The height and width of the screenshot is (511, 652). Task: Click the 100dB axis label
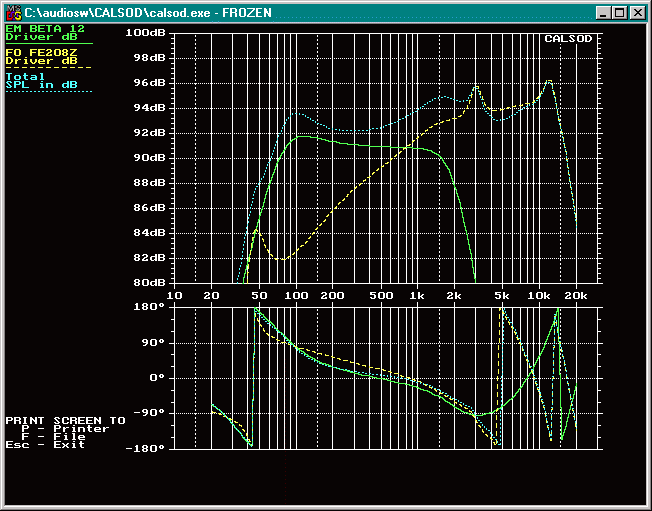[146, 33]
